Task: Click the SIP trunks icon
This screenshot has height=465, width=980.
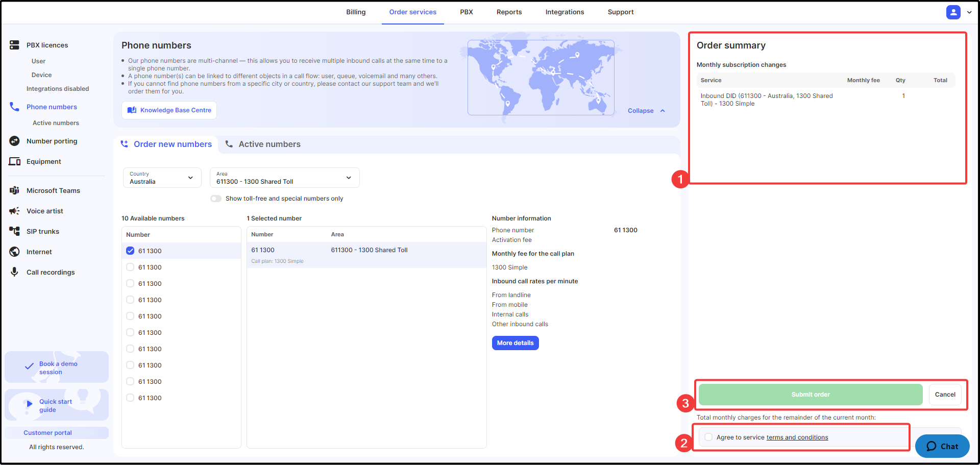Action: [x=14, y=231]
